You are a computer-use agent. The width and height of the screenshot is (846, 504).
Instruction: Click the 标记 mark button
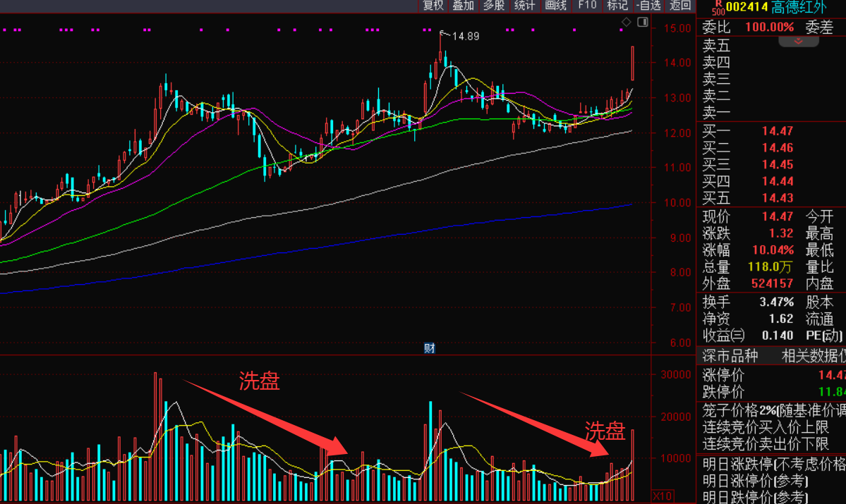[x=617, y=6]
